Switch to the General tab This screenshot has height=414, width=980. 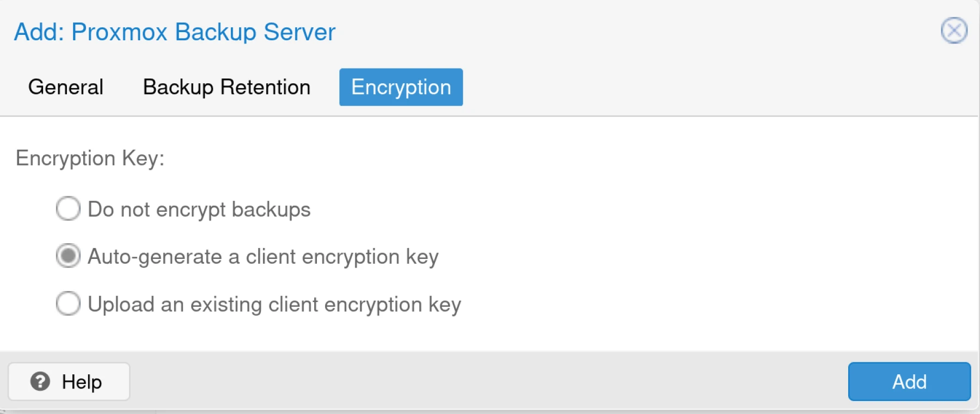pyautogui.click(x=66, y=87)
